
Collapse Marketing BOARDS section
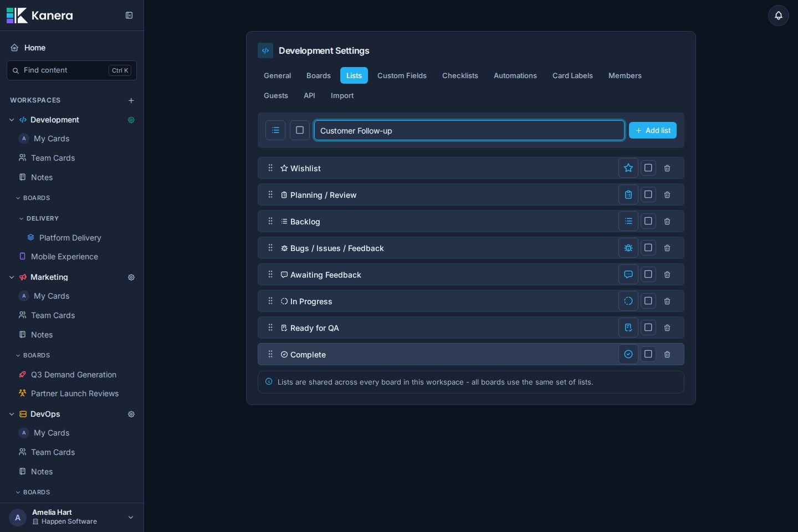18,355
